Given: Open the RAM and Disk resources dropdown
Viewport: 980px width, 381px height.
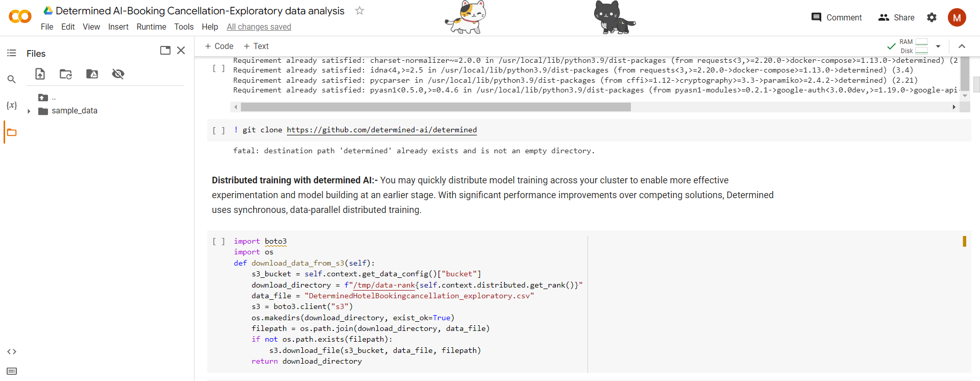Looking at the screenshot, I should click(939, 46).
